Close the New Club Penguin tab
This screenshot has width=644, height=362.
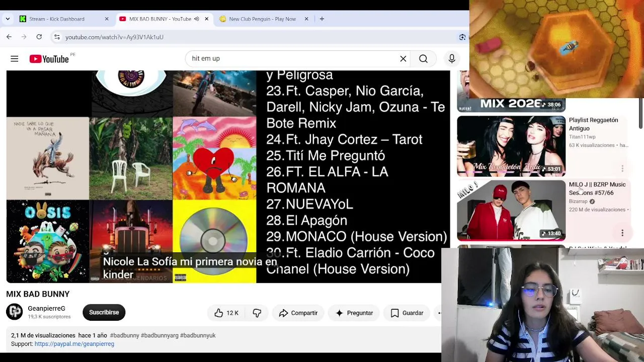point(306,19)
